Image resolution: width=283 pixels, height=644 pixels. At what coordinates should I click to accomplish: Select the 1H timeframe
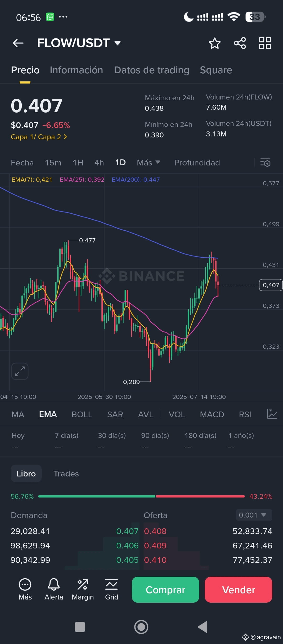pyautogui.click(x=78, y=163)
